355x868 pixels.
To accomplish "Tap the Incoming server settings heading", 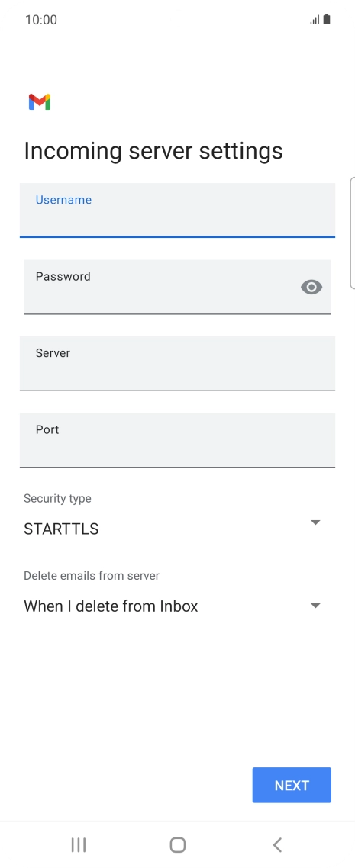I will [x=153, y=151].
